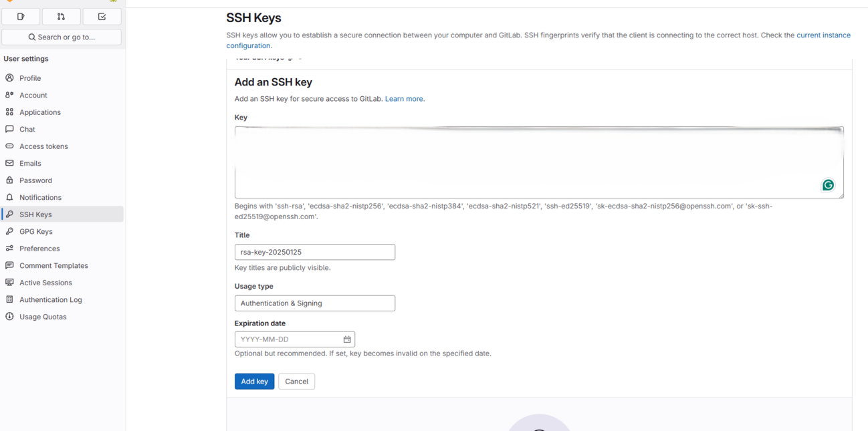Open Comment Templates page
This screenshot has width=868, height=431.
point(62,265)
